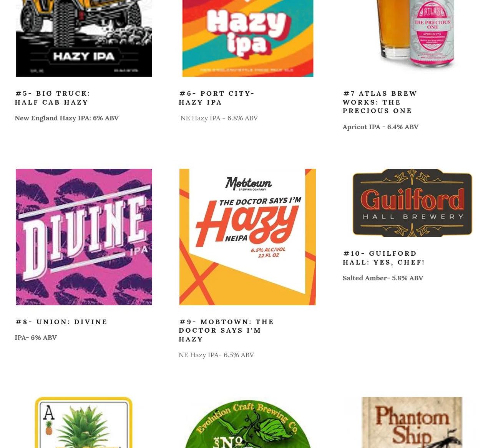
Task: Open the Big Truck Hazy IPA label image
Action: coord(84,38)
